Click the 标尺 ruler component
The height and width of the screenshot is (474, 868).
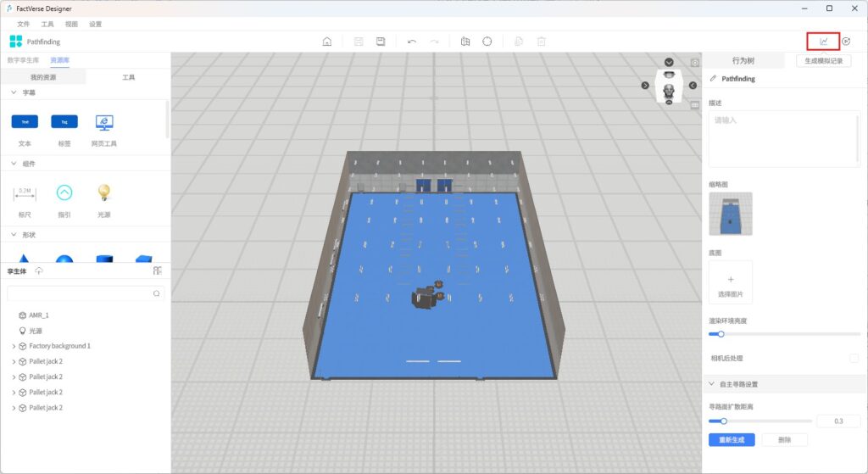pyautogui.click(x=25, y=193)
